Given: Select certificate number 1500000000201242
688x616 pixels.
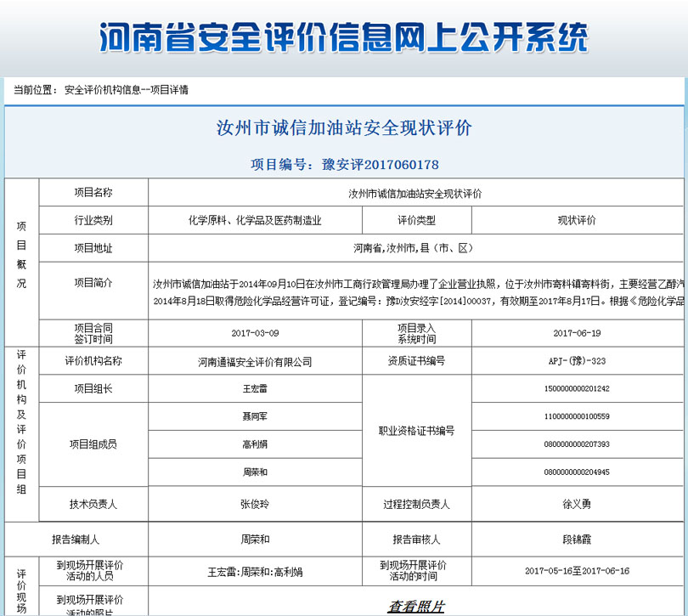Looking at the screenshot, I should click(x=577, y=388).
